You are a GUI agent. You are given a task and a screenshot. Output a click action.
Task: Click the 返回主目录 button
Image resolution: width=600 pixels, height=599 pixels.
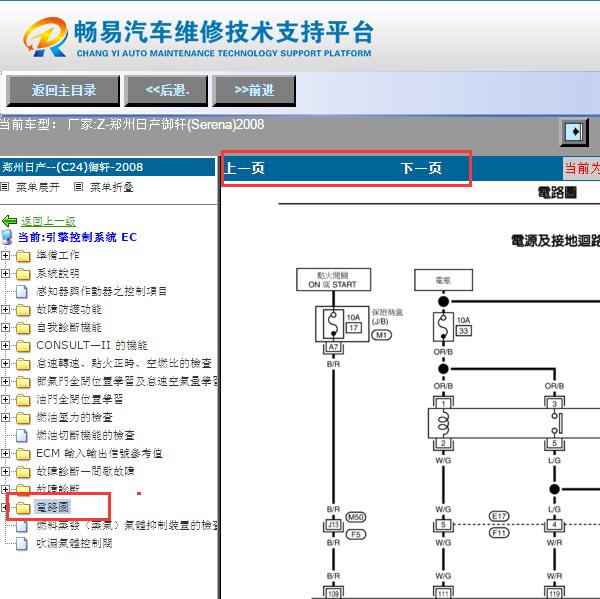(x=63, y=91)
